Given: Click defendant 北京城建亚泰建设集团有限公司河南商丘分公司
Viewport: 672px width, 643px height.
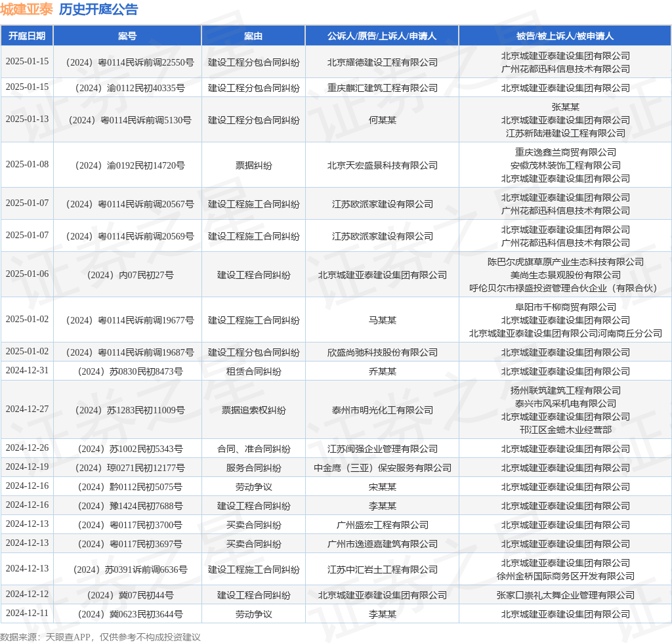Looking at the screenshot, I should (x=565, y=333).
